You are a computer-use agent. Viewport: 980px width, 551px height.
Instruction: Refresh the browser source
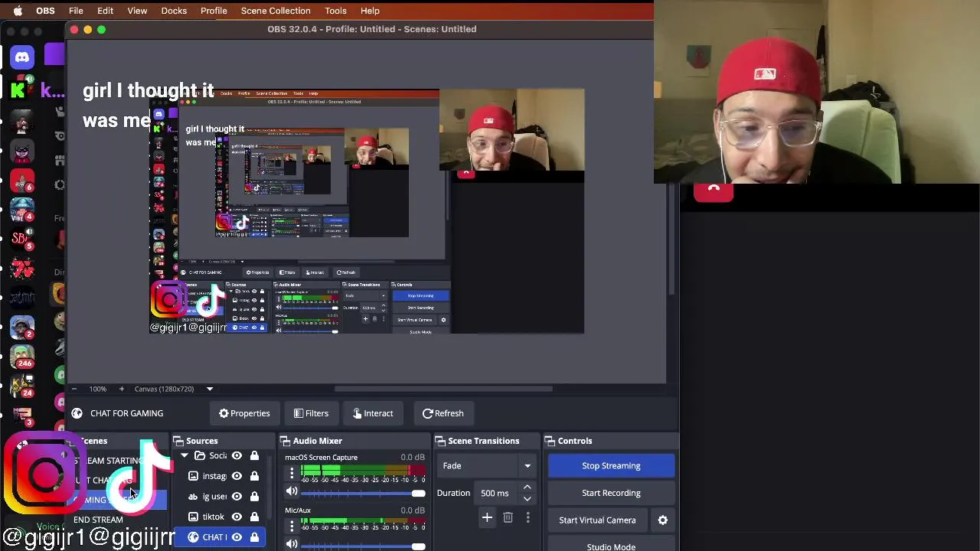pos(443,413)
